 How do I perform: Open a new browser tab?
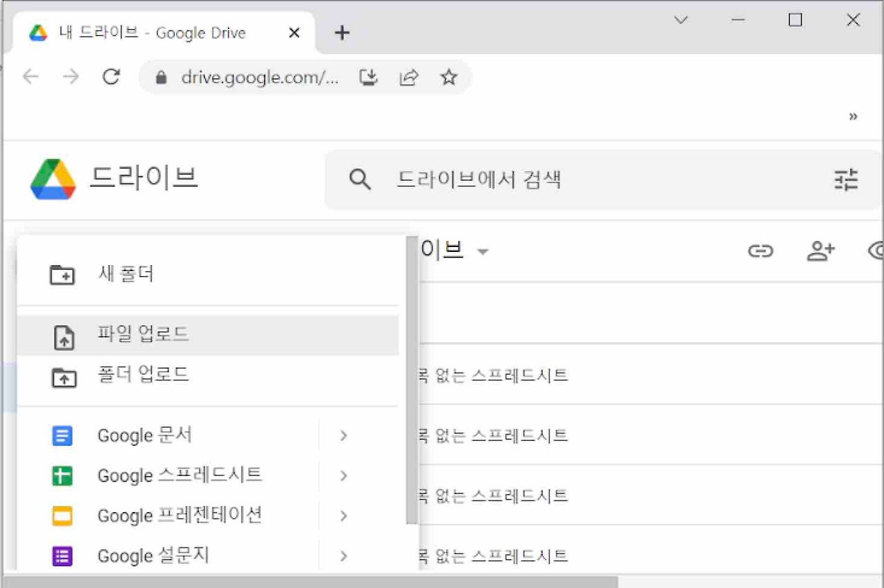pos(342,32)
